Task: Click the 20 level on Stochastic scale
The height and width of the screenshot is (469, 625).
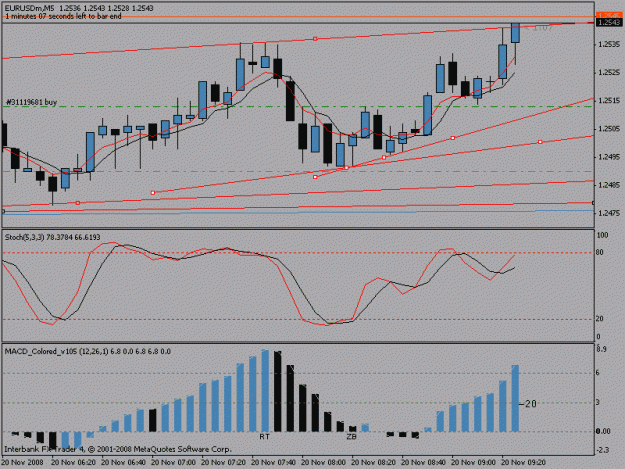Action: [600, 319]
